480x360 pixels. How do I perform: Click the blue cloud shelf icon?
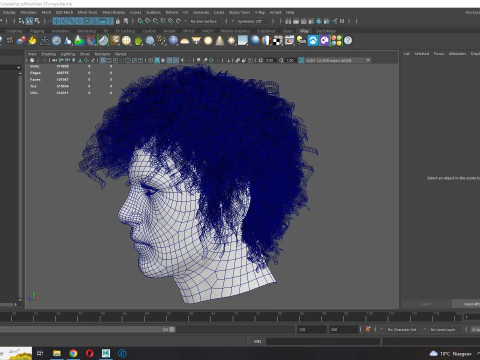(x=313, y=41)
